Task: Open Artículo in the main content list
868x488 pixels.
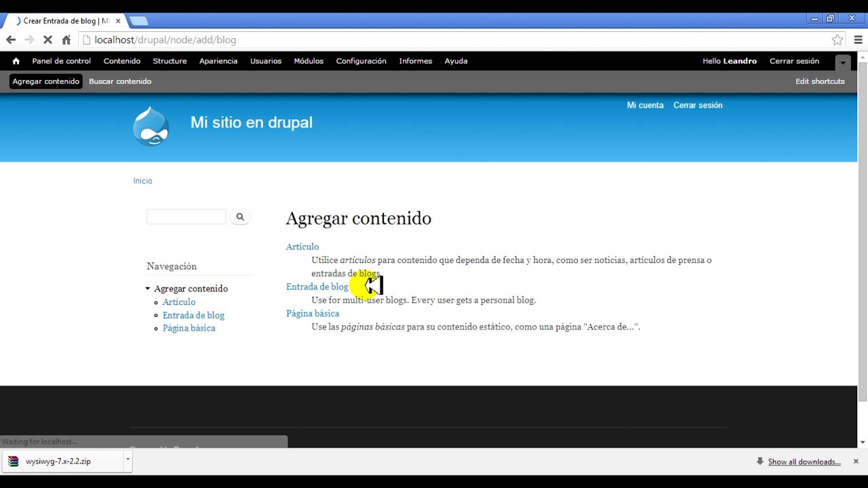Action: 302,247
